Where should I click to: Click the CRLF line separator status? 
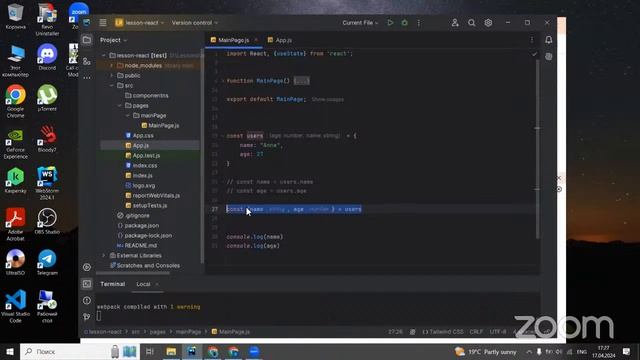point(476,332)
